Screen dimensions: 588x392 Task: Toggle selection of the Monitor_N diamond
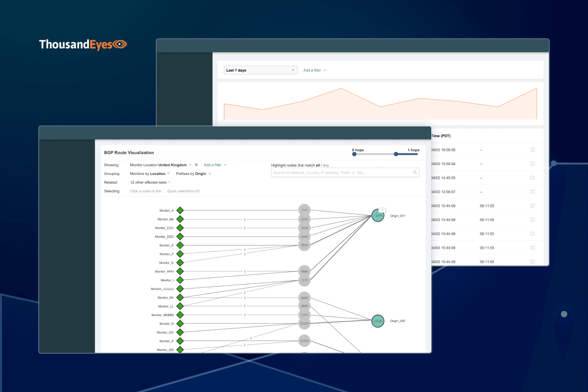[180, 323]
